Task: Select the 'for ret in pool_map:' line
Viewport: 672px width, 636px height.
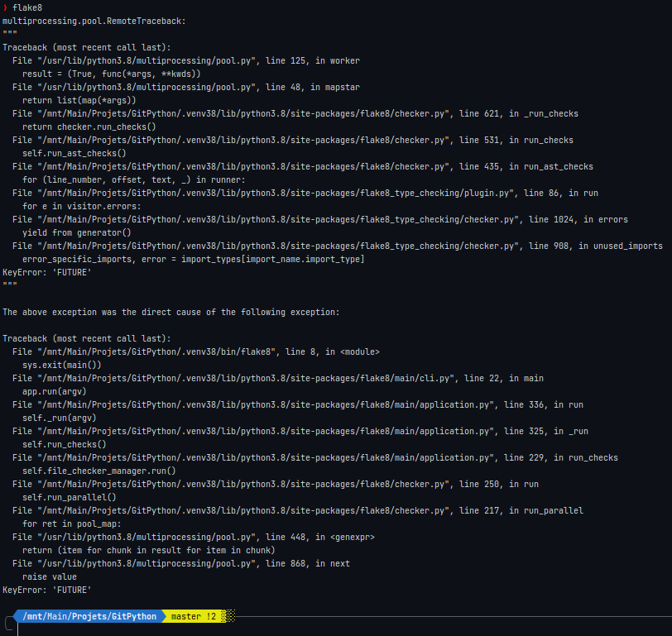Action: pos(71,524)
